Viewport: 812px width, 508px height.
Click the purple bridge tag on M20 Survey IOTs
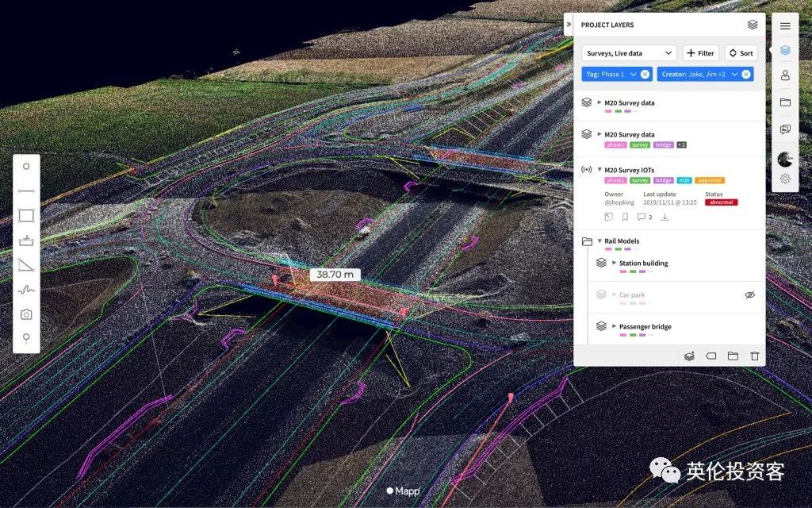tap(664, 180)
